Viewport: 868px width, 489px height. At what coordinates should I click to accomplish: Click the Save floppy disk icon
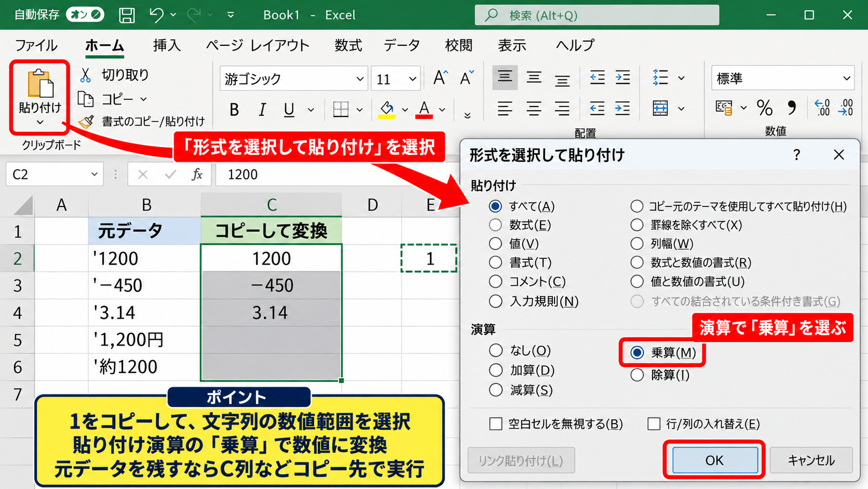127,15
